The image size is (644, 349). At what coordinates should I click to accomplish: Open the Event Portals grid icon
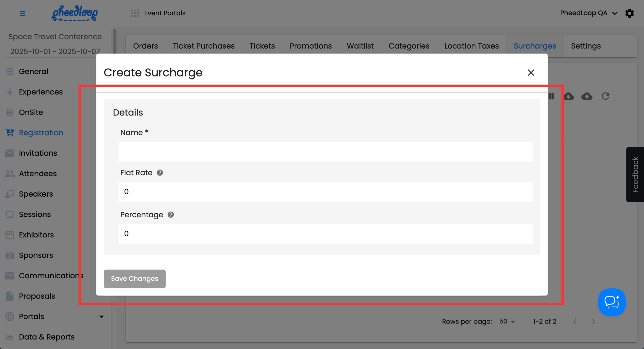point(135,13)
